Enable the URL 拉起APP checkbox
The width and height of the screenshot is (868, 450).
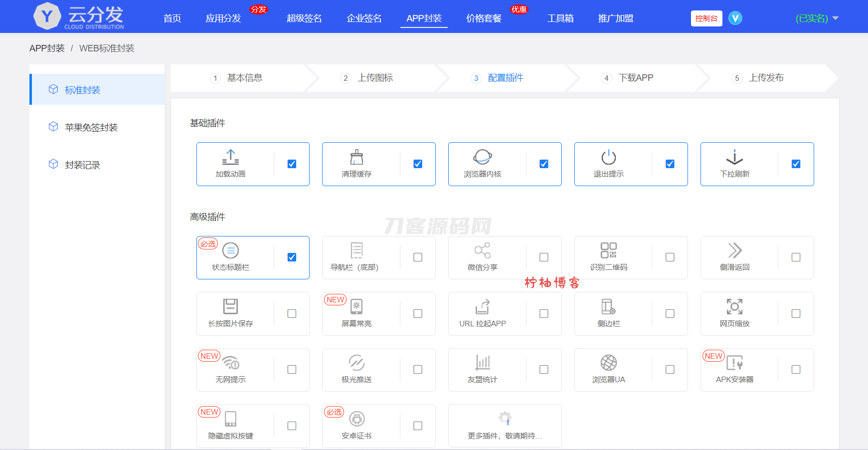[544, 314]
